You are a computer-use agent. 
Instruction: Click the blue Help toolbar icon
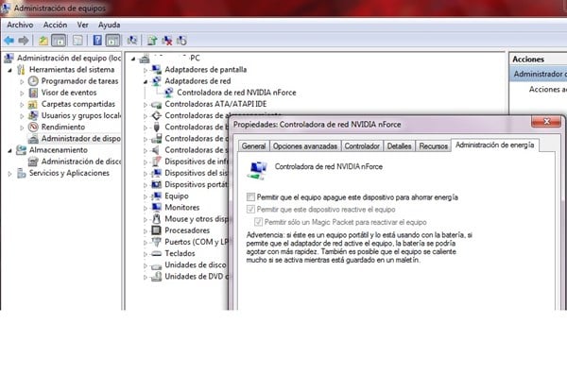(97, 41)
